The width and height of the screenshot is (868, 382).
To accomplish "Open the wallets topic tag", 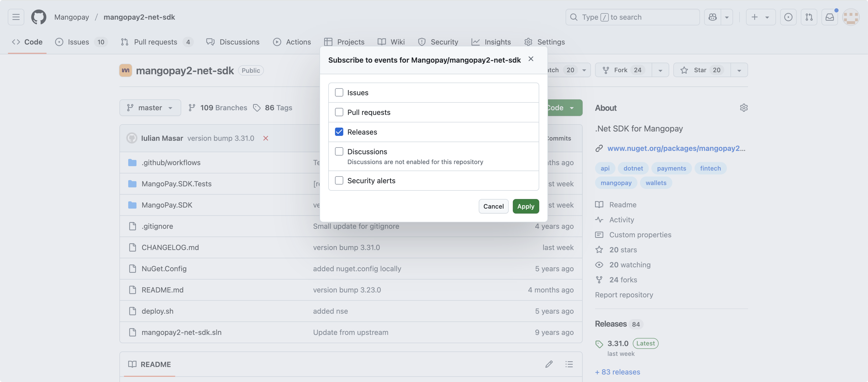I will point(656,183).
